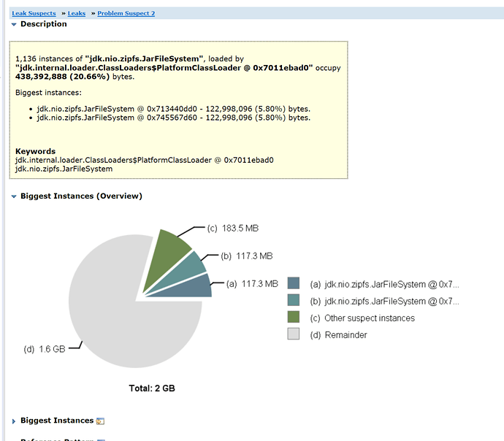Click the Problem Suspect 2 breadcrumb

coord(126,13)
